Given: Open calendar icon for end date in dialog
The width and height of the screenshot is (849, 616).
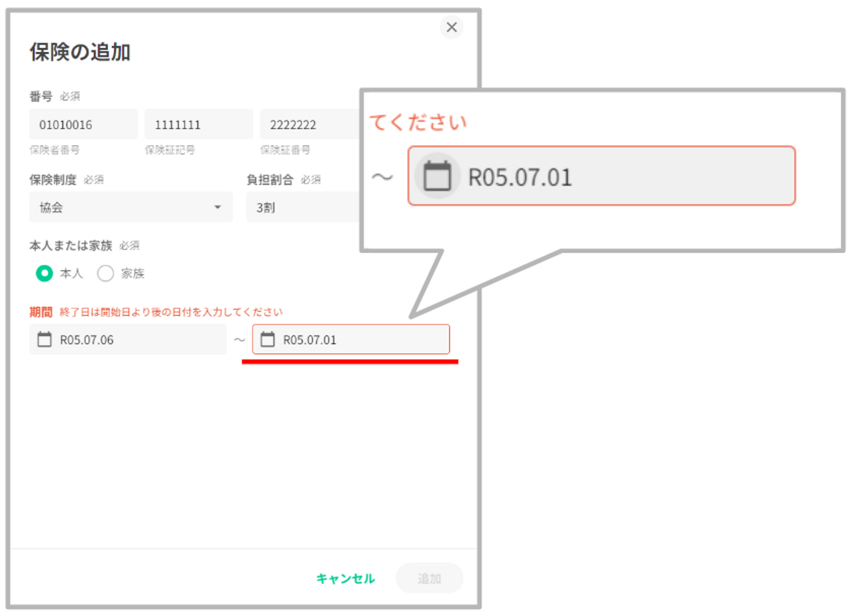Looking at the screenshot, I should [267, 339].
